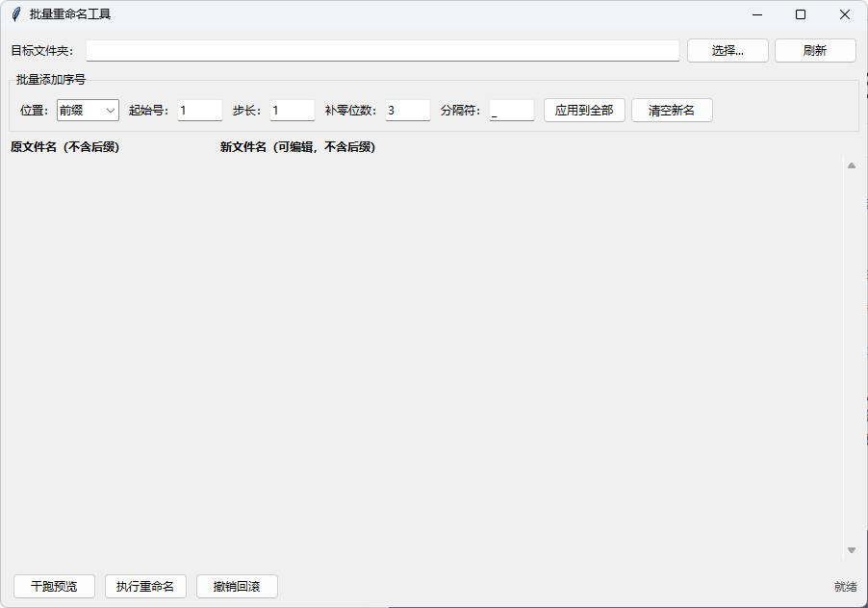The width and height of the screenshot is (868, 608).
Task: Click the 新文件名（可编辑，不含后缀）column header
Action: coord(297,147)
